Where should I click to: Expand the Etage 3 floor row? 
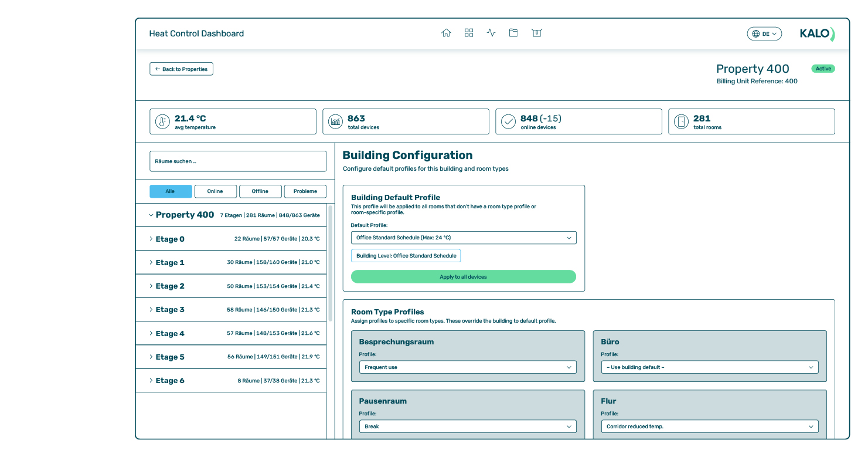click(x=170, y=310)
